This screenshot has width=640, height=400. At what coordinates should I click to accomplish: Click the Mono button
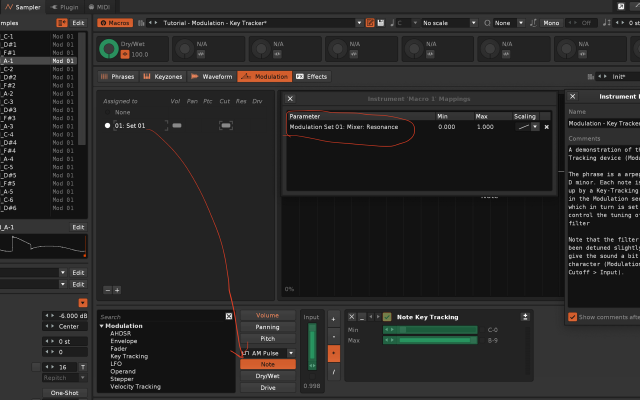(551, 23)
